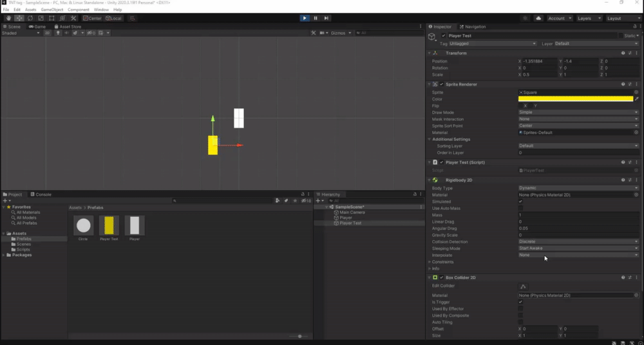Open the Layer dropdown showing Default
Image resolution: width=644 pixels, height=345 pixels.
click(x=597, y=44)
